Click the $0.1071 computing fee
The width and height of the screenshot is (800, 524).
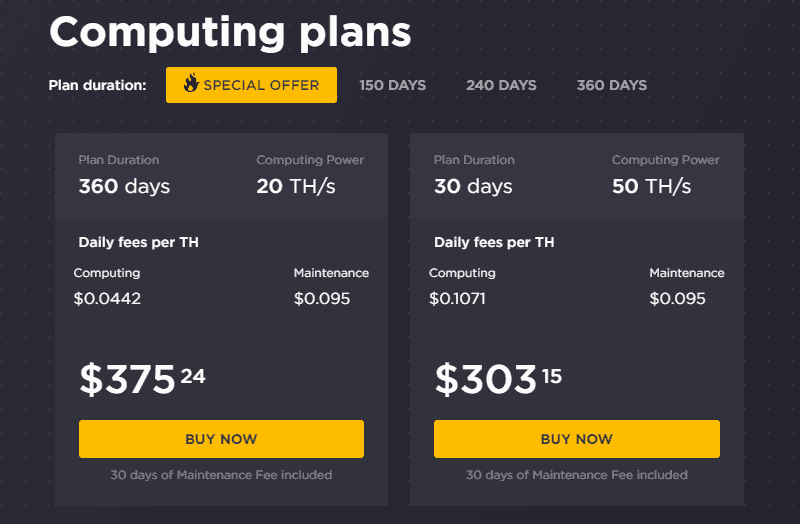pyautogui.click(x=457, y=298)
